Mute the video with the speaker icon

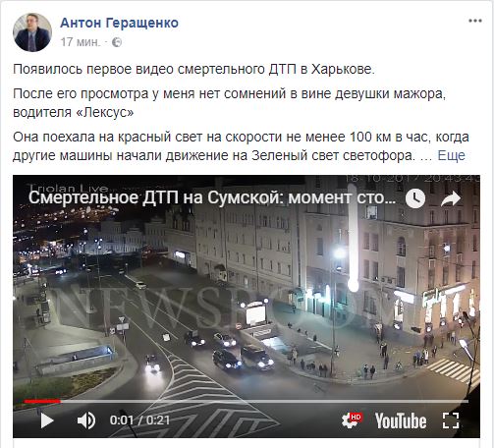(x=86, y=420)
